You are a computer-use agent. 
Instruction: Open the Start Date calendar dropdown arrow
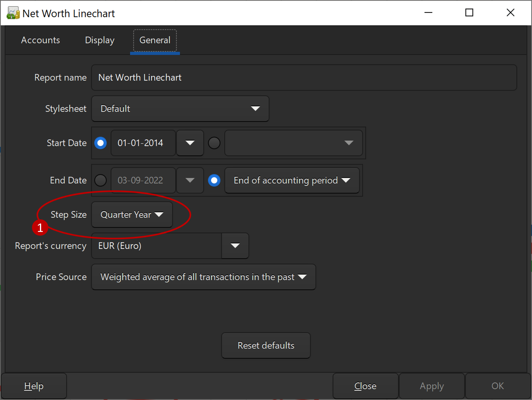[190, 143]
